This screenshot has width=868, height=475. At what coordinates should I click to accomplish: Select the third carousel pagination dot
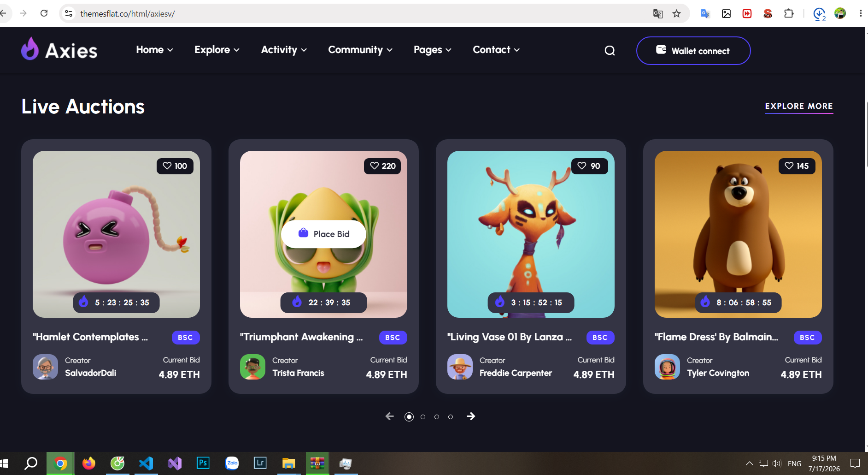[437, 417]
